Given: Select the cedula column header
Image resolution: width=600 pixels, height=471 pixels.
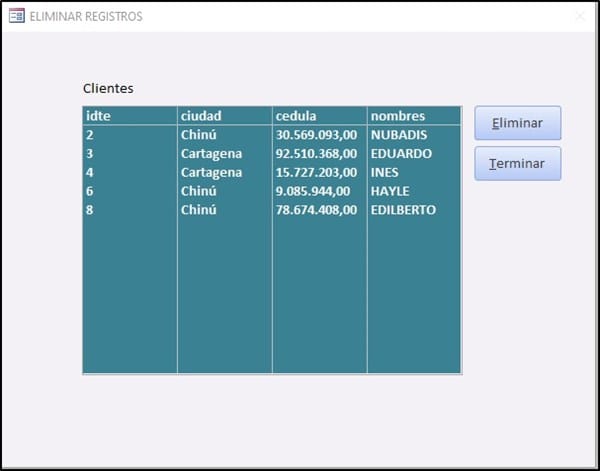Looking at the screenshot, I should [x=320, y=116].
